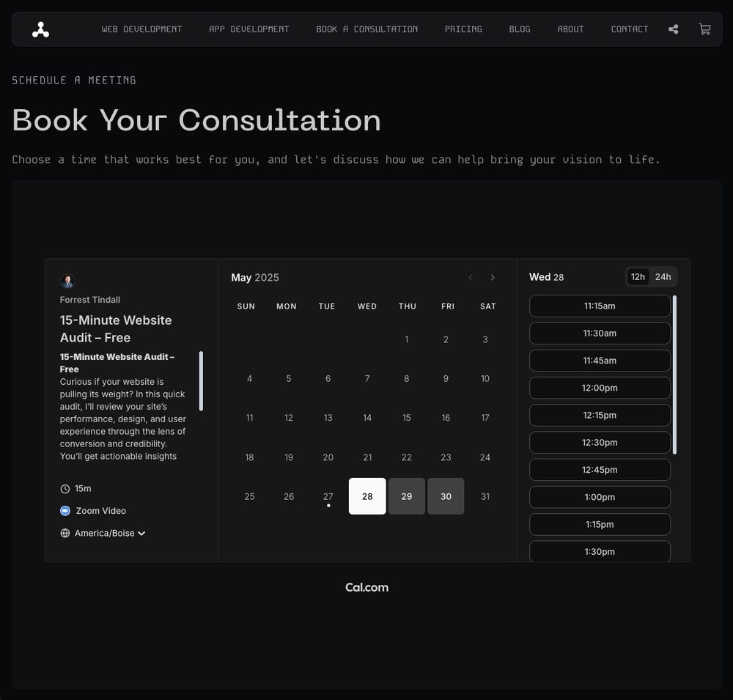Go to next month arrow
The height and width of the screenshot is (700, 733).
tap(493, 278)
